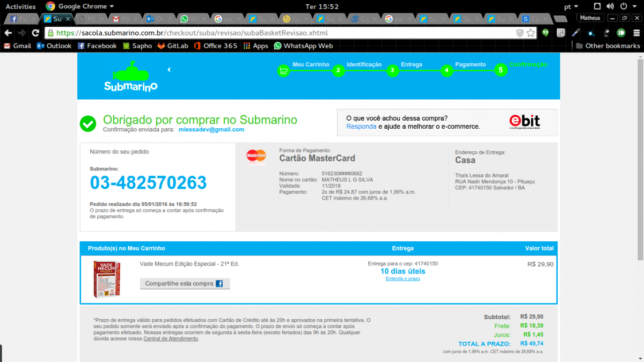
Task: Expand the pt keyboard language dropdown
Action: point(571,6)
